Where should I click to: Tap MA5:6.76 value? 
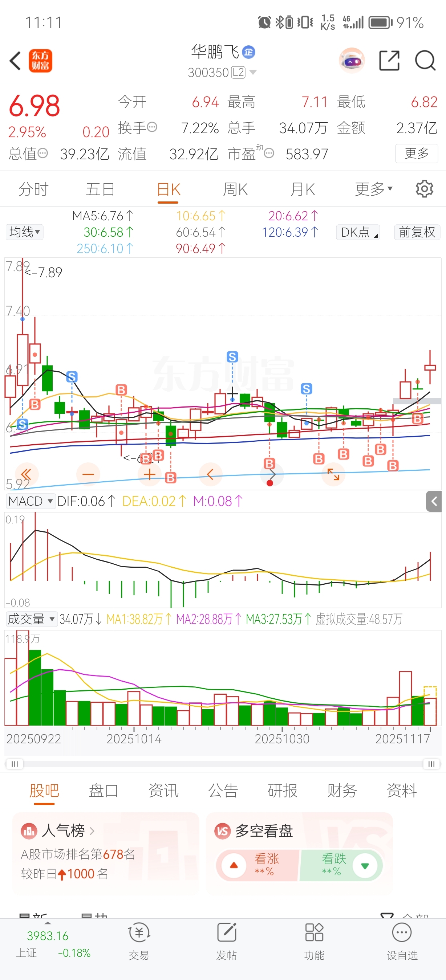coord(103,216)
